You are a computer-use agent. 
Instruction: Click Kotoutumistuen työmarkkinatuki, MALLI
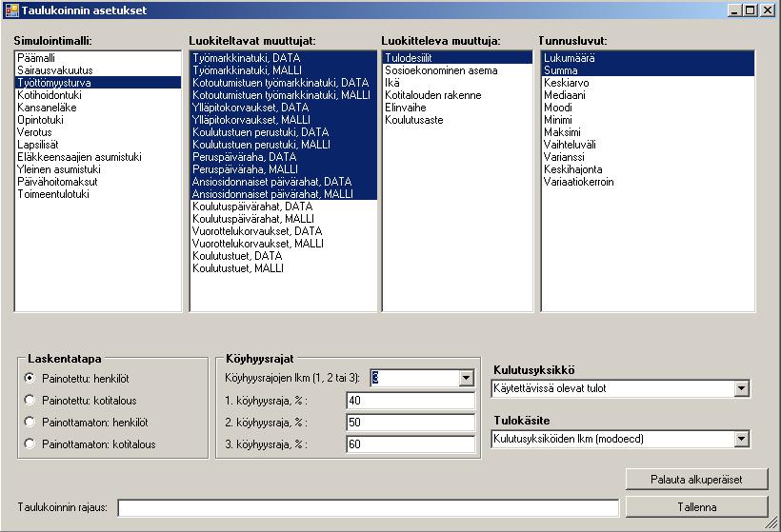pos(284,95)
